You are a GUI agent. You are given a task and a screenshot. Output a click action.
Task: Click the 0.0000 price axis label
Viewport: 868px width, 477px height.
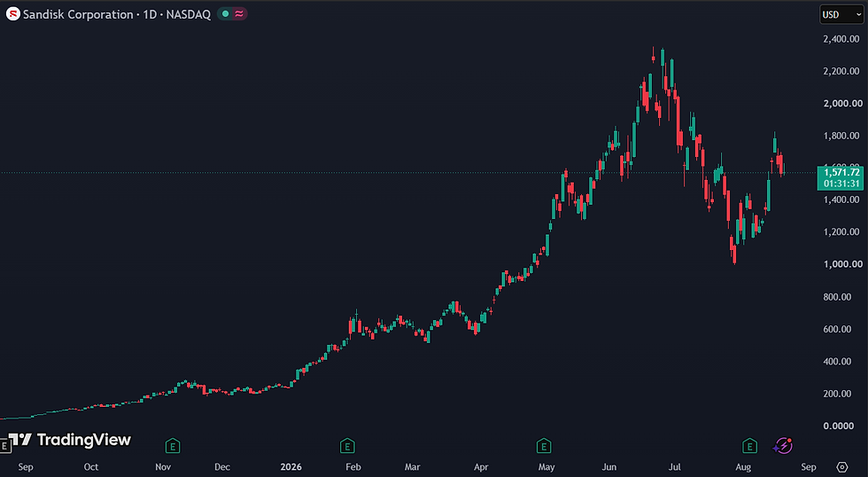(x=838, y=426)
